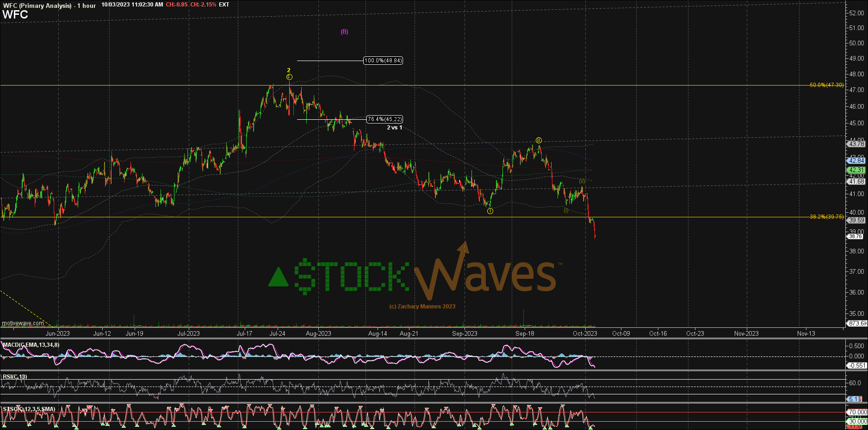Click the MACD 0.000 axis value
The height and width of the screenshot is (430, 868).
click(x=856, y=356)
